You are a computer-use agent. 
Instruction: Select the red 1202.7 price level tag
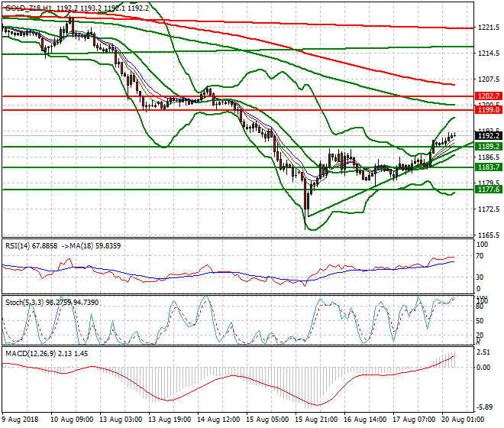pyautogui.click(x=487, y=96)
